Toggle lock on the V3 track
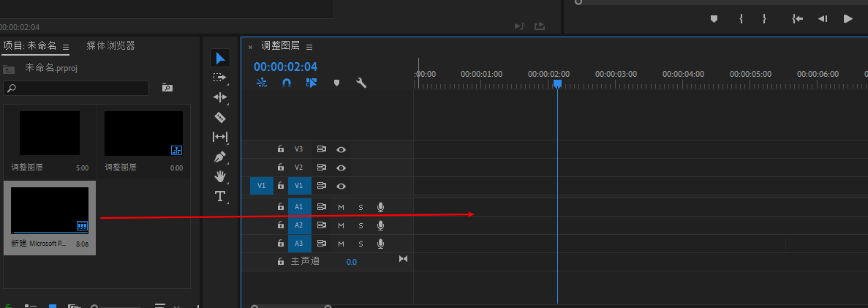 point(280,149)
